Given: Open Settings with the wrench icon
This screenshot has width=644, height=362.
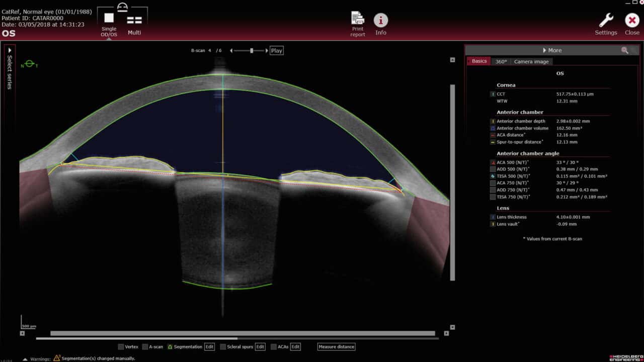Looking at the screenshot, I should pyautogui.click(x=606, y=20).
